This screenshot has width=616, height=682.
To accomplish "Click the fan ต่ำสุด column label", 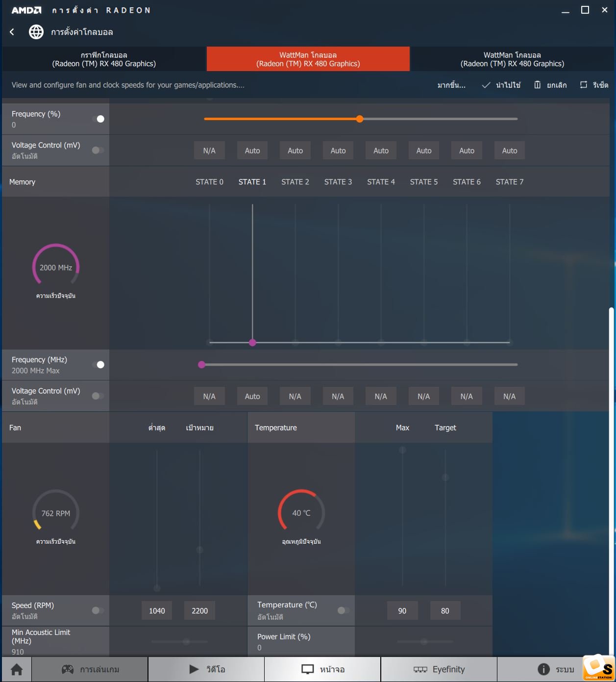I will 157,428.
